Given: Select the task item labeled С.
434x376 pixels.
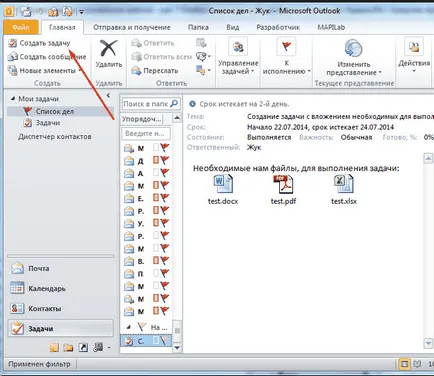Looking at the screenshot, I should click(x=146, y=341).
